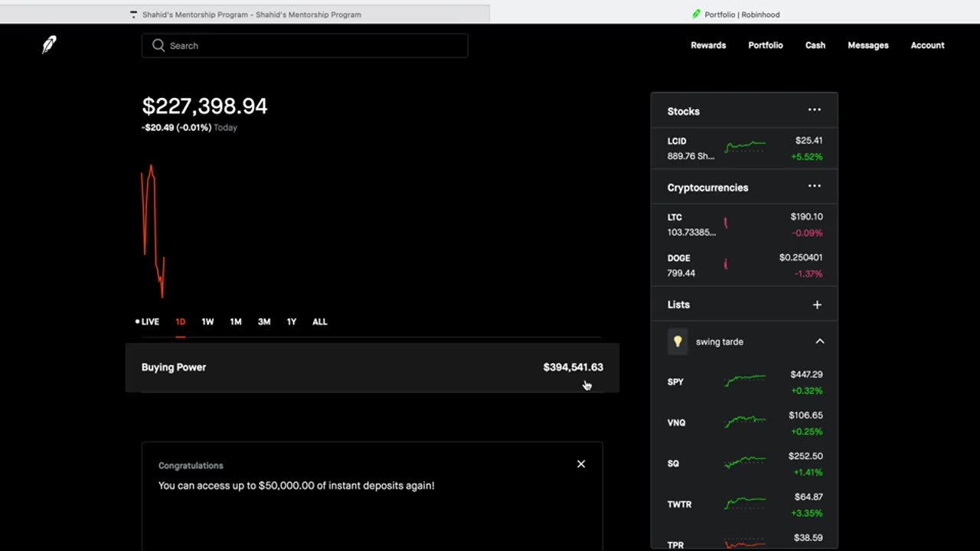The image size is (980, 551).
Task: Click the lightbulb icon of swing tarde
Action: (x=678, y=341)
